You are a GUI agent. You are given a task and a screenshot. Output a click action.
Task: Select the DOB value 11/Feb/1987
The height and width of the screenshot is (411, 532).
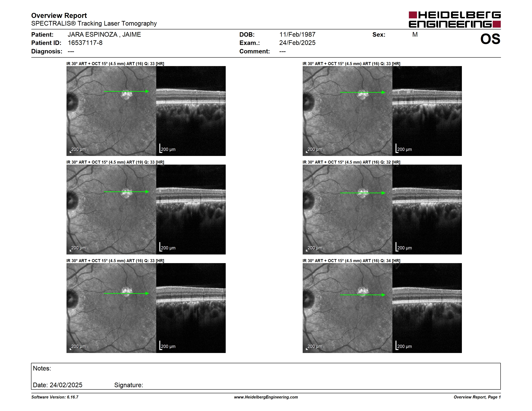(297, 35)
